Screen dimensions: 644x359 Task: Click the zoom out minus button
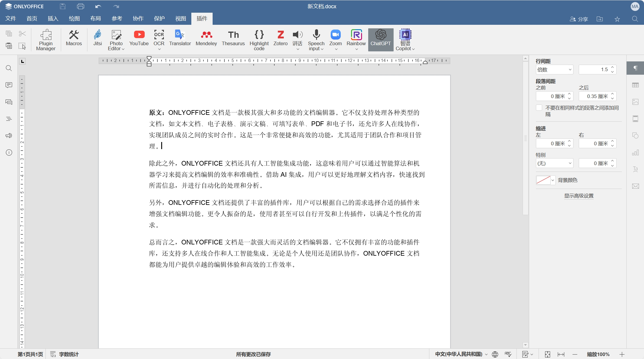[575, 354]
